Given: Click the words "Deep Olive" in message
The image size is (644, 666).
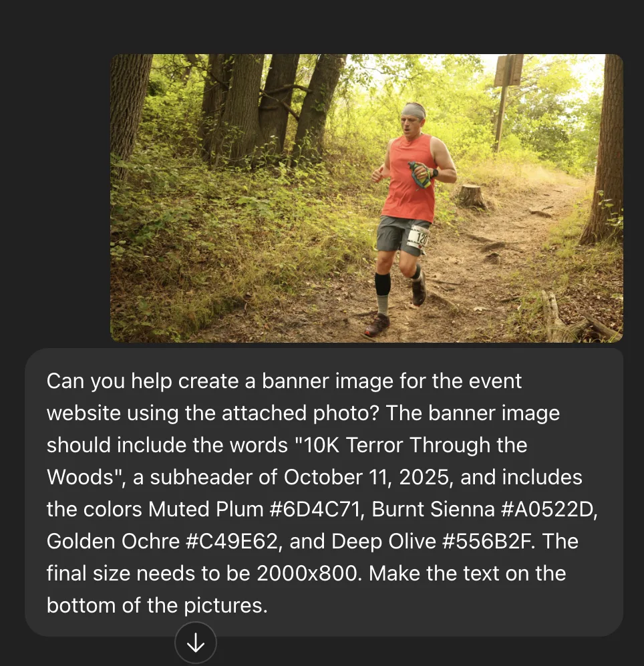Looking at the screenshot, I should click(x=383, y=542).
